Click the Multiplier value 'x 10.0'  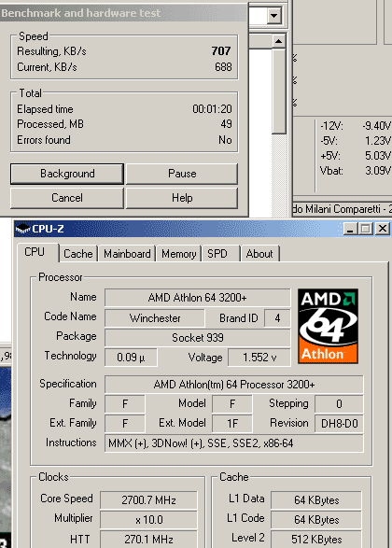click(148, 520)
